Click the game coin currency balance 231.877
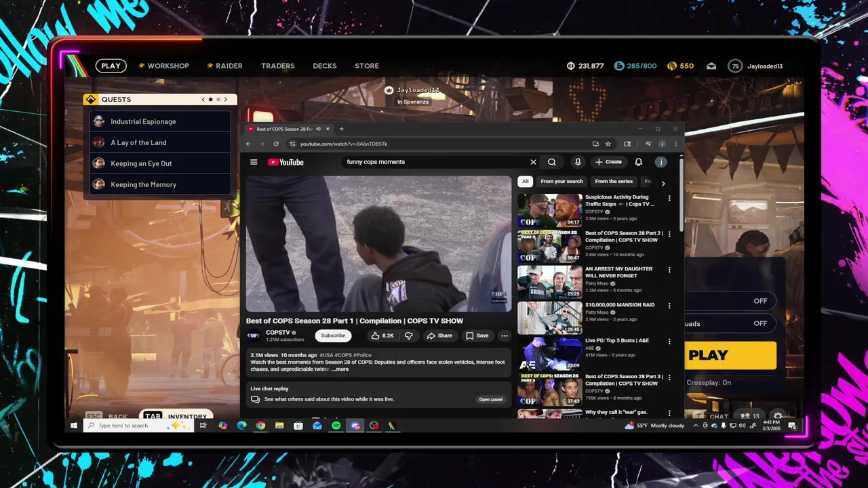 tap(585, 66)
